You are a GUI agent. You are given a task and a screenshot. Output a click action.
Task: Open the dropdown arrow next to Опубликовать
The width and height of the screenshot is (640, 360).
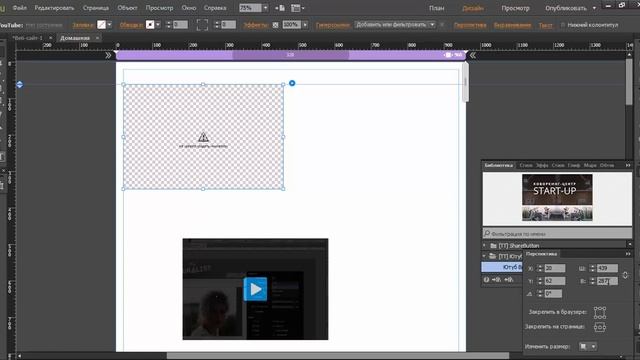click(x=594, y=8)
